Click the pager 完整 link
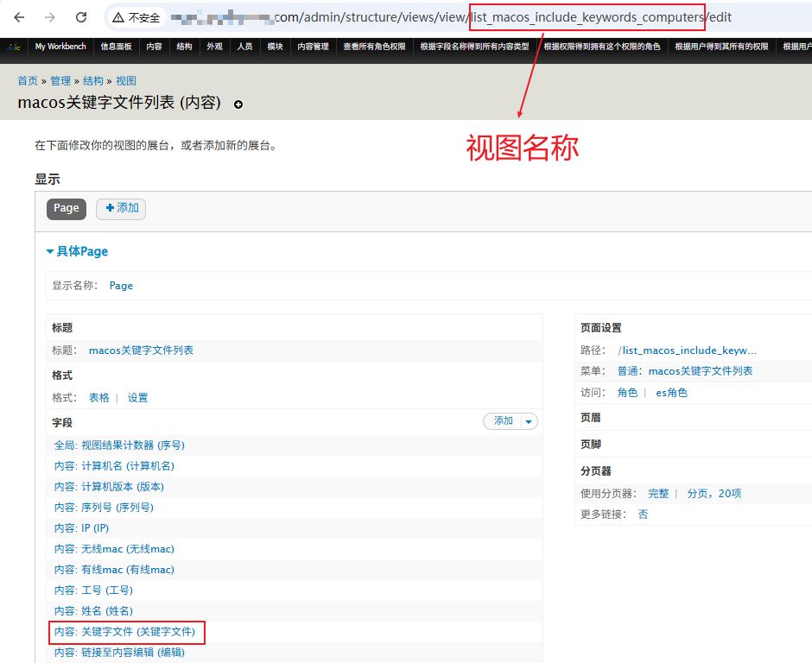The width and height of the screenshot is (812, 663). [658, 494]
